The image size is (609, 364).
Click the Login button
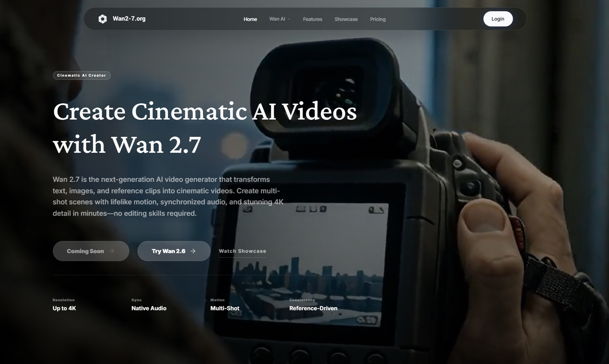click(498, 19)
